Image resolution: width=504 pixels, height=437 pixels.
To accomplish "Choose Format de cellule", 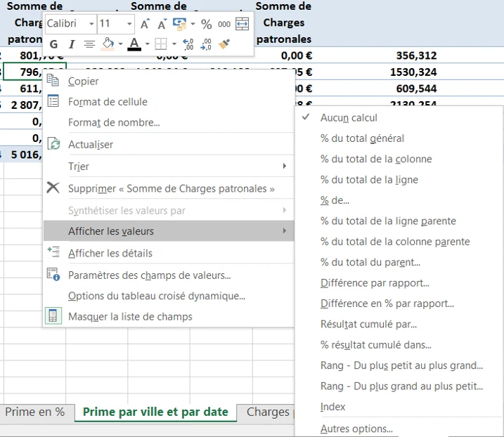I will coord(169,102).
